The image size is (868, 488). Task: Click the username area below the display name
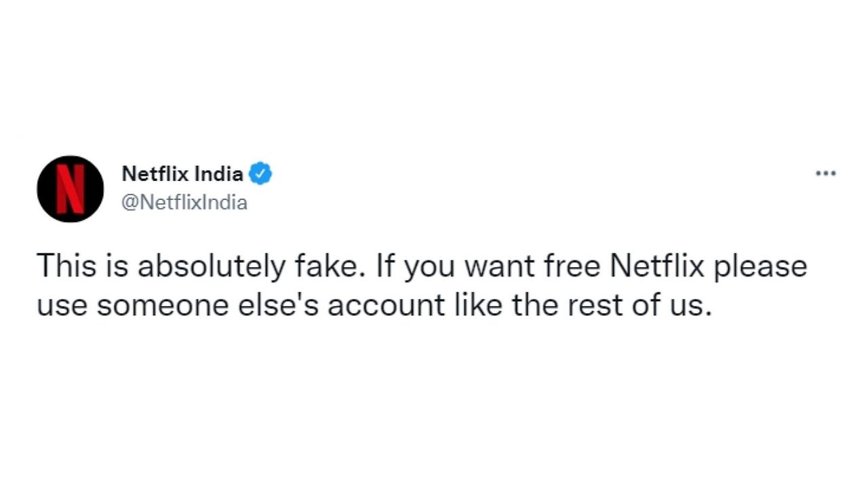(184, 203)
